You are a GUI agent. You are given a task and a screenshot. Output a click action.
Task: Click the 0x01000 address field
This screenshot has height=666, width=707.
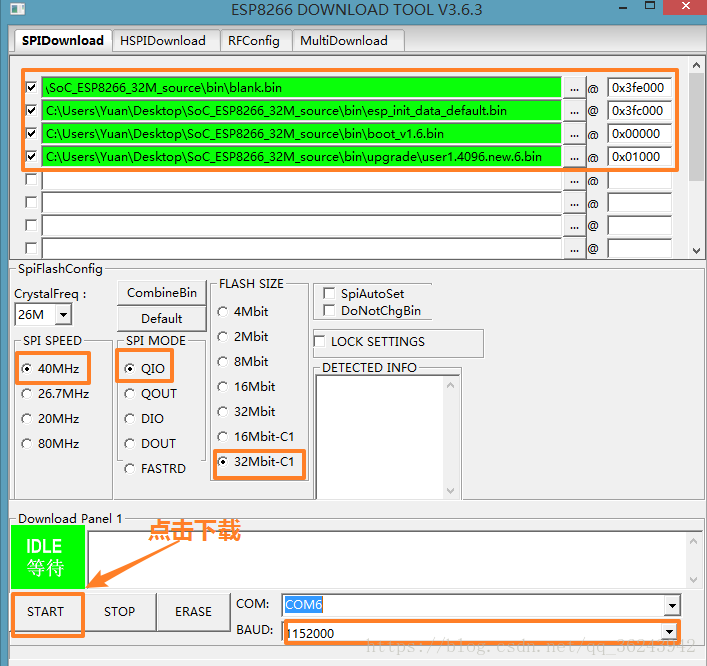click(x=638, y=157)
